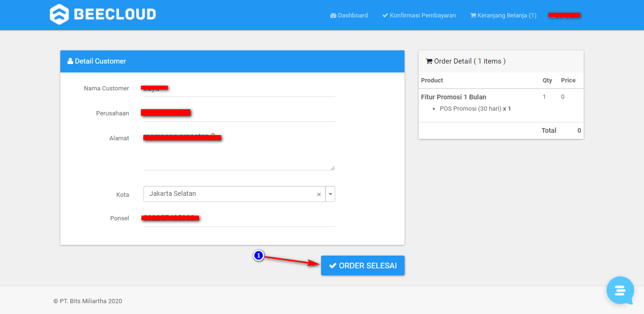Click the Price column header
644x314 pixels.
[x=568, y=81]
